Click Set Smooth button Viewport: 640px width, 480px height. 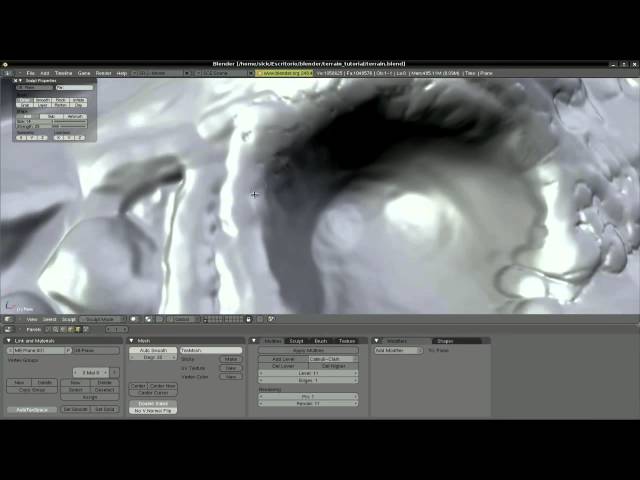[x=76, y=409]
